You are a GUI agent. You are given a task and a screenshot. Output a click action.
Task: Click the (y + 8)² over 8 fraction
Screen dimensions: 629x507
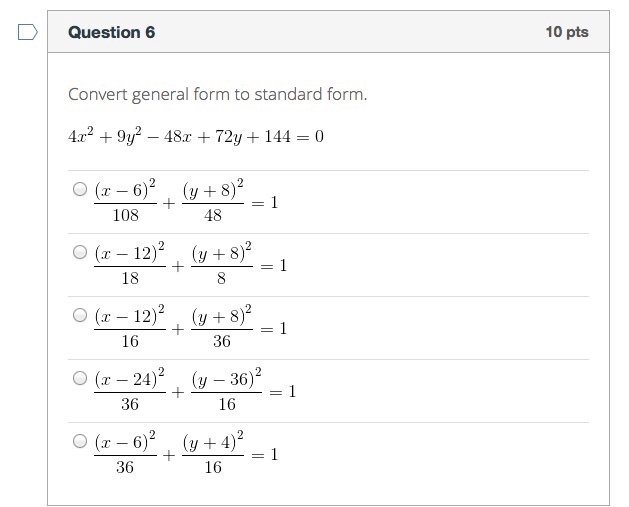point(221,265)
